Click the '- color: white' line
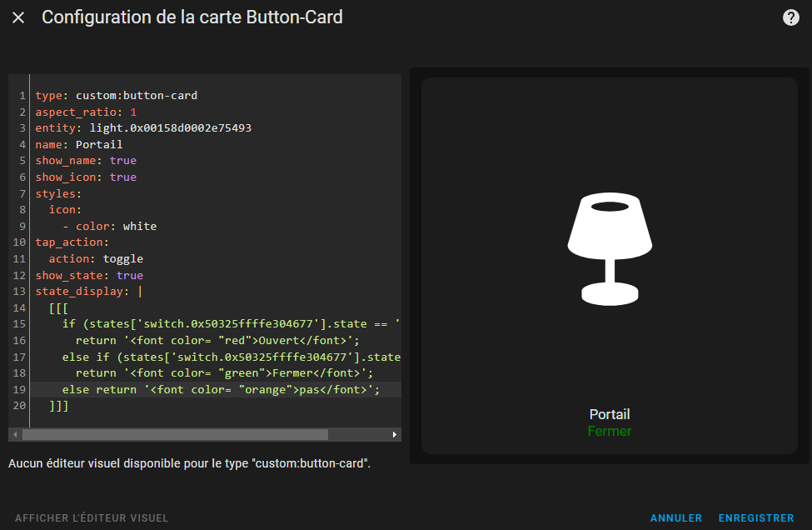Viewport: 812px width, 530px height. (109, 227)
